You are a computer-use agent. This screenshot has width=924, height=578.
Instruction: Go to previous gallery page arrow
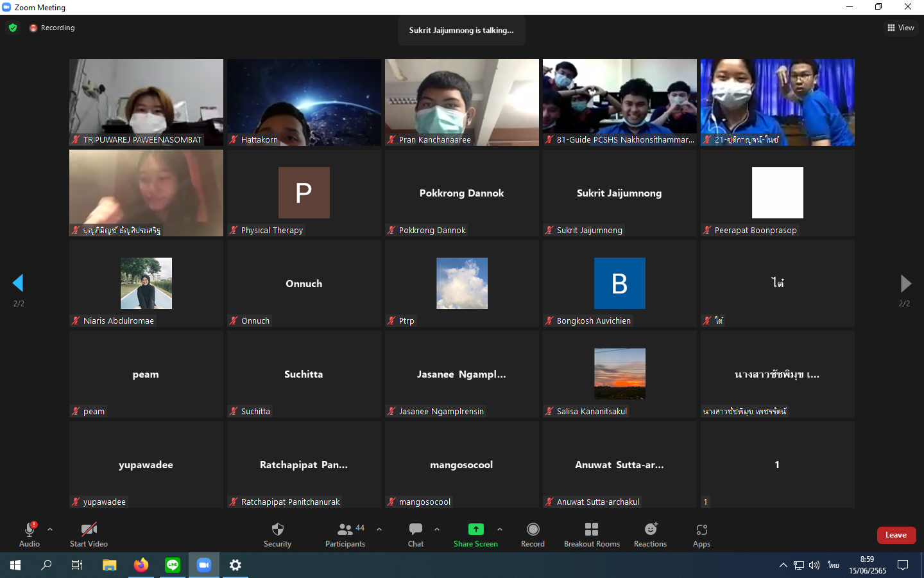pyautogui.click(x=18, y=283)
